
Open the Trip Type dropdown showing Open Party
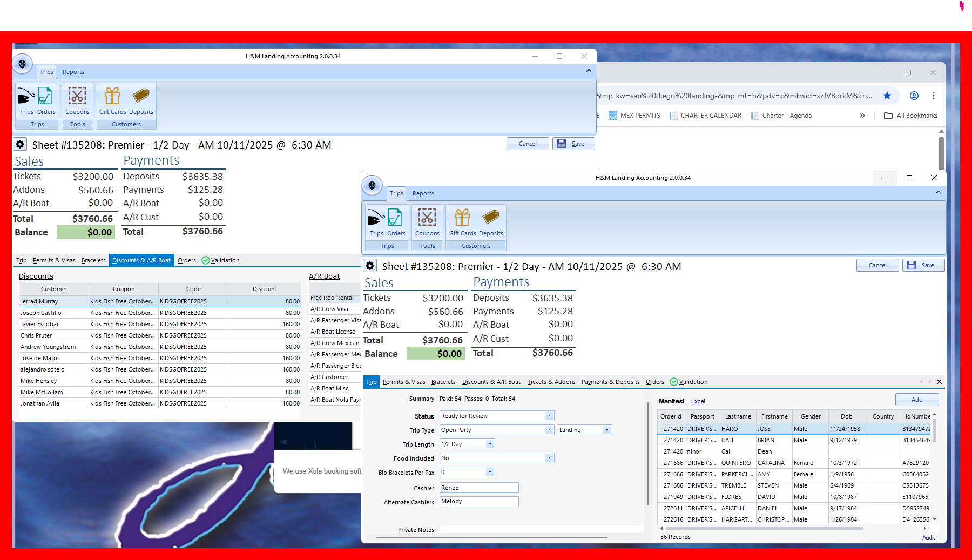(549, 430)
